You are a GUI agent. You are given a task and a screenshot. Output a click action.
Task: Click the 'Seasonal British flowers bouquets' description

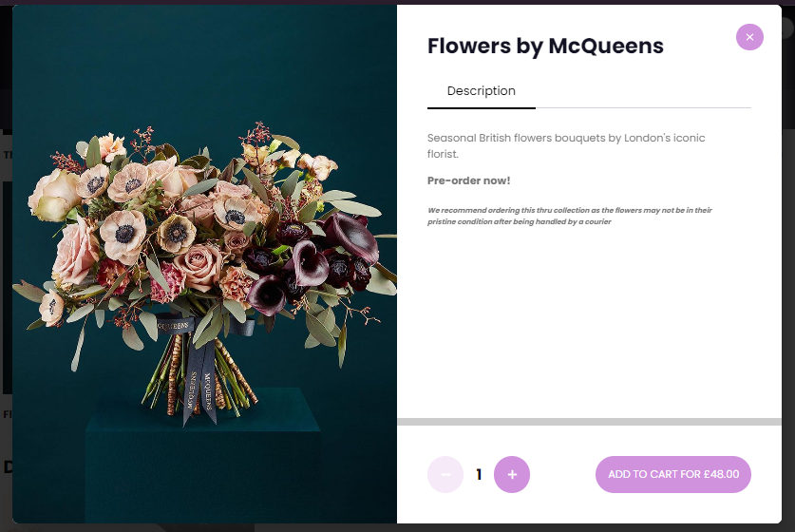[566, 145]
